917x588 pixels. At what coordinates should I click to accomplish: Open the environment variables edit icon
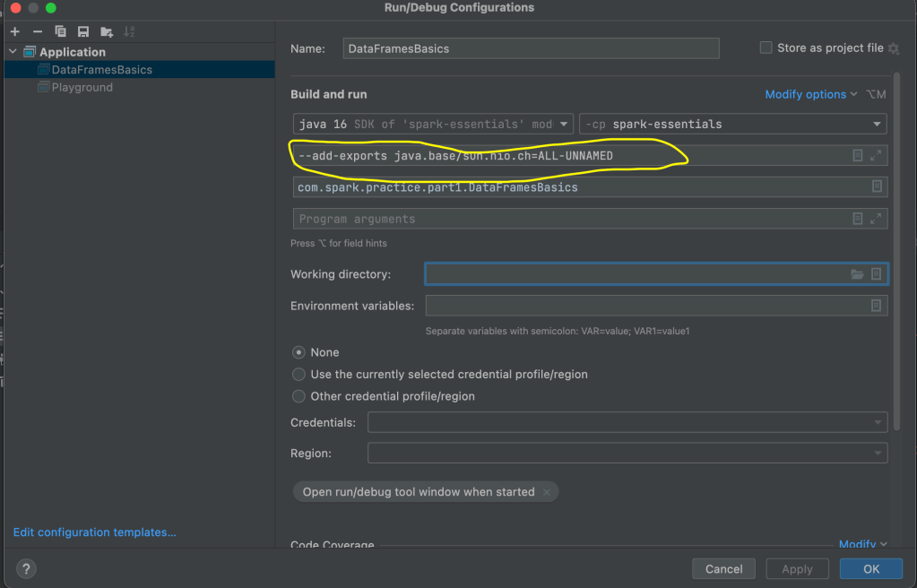877,306
